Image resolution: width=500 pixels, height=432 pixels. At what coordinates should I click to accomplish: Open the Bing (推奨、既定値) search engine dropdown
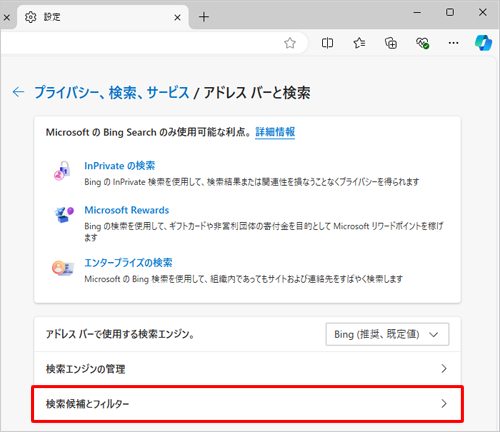click(x=387, y=334)
